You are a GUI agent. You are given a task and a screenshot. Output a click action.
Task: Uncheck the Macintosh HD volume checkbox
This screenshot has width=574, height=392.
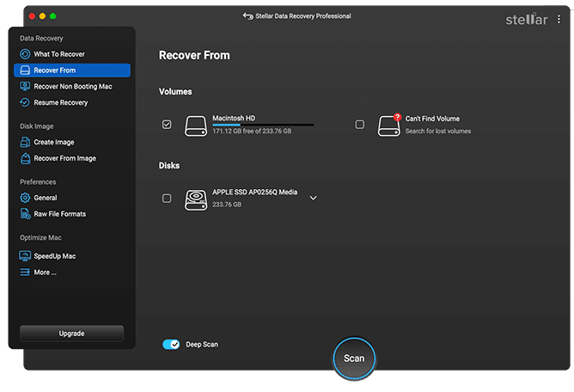tap(167, 125)
